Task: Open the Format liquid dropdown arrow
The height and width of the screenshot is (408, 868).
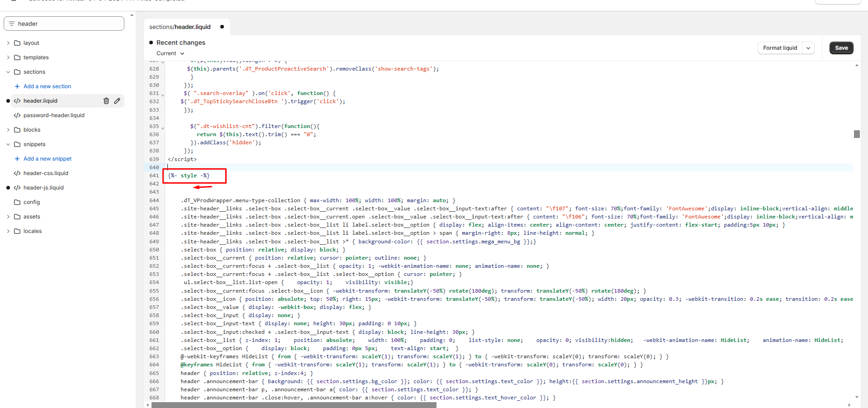Action: click(x=808, y=48)
